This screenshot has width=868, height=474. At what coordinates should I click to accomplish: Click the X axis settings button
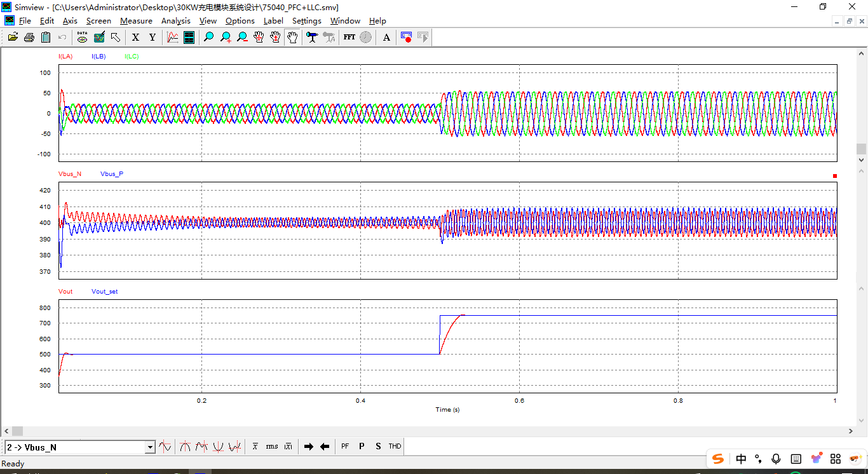[x=135, y=37]
